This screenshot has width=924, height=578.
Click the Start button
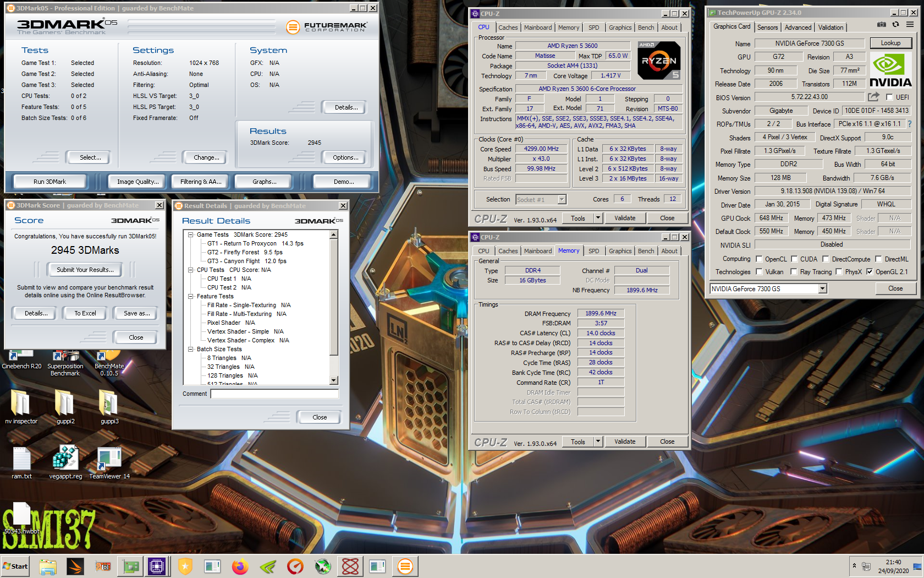point(16,566)
